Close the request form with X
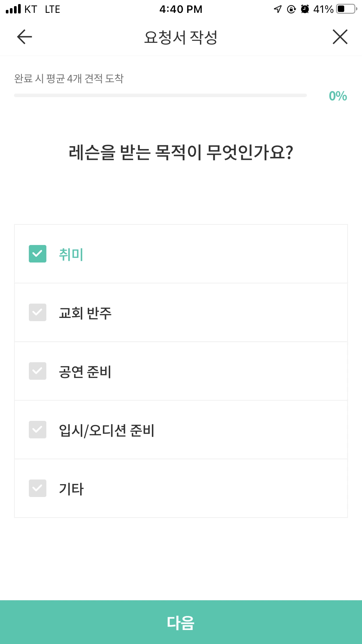Image resolution: width=362 pixels, height=644 pixels. point(340,37)
